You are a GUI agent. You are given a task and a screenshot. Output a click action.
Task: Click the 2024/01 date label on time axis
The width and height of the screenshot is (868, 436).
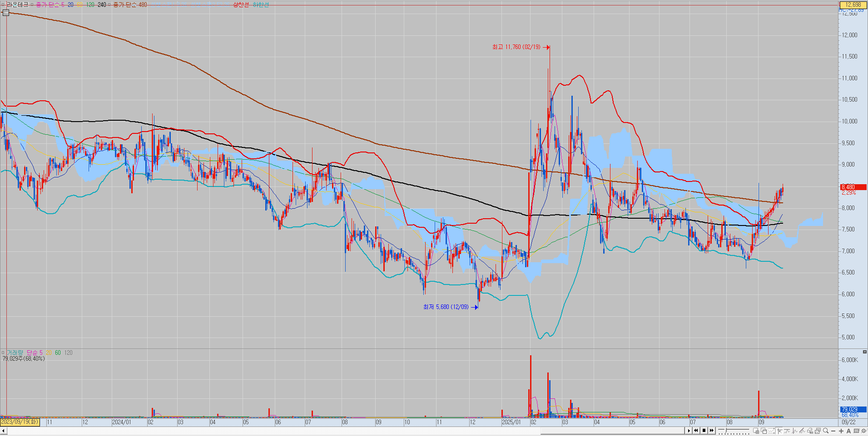(121, 422)
